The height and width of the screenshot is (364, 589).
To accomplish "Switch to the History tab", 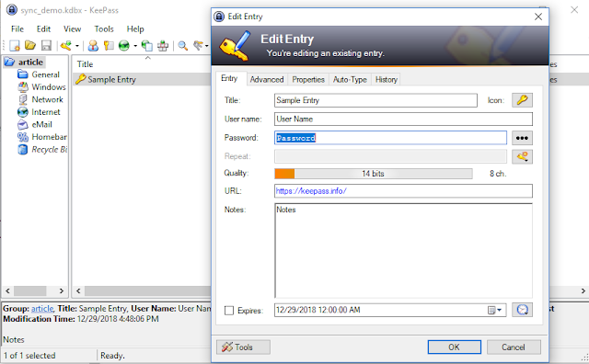I will (x=387, y=80).
